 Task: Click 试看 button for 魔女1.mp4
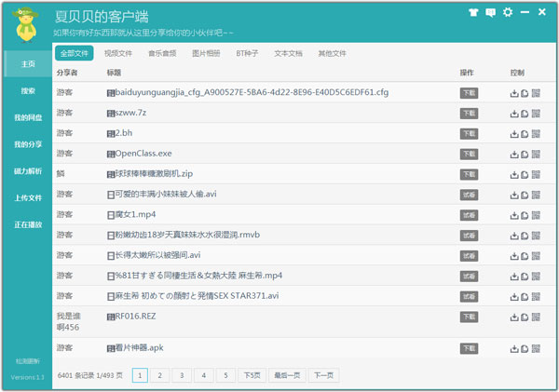click(469, 215)
